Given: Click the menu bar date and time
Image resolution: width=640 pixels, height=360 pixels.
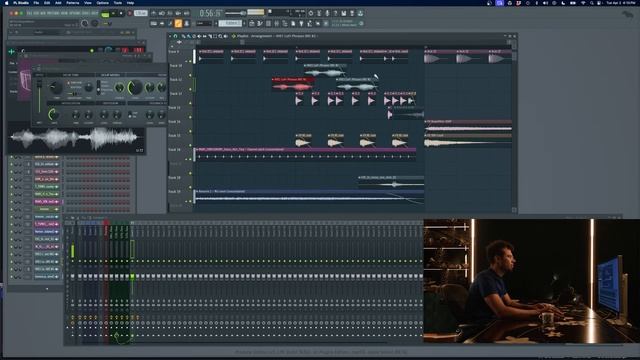Looking at the screenshot, I should point(621,3).
